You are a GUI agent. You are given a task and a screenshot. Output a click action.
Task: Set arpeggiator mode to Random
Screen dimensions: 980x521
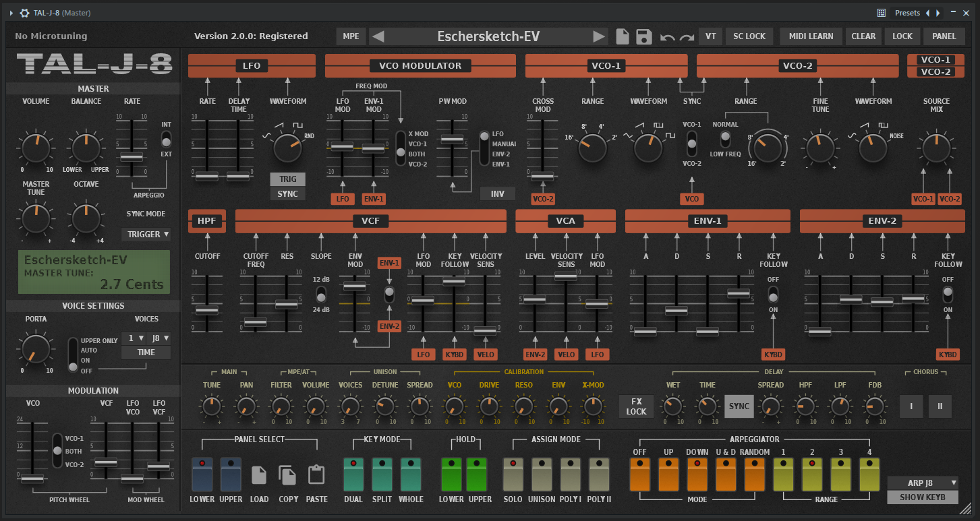[755, 474]
